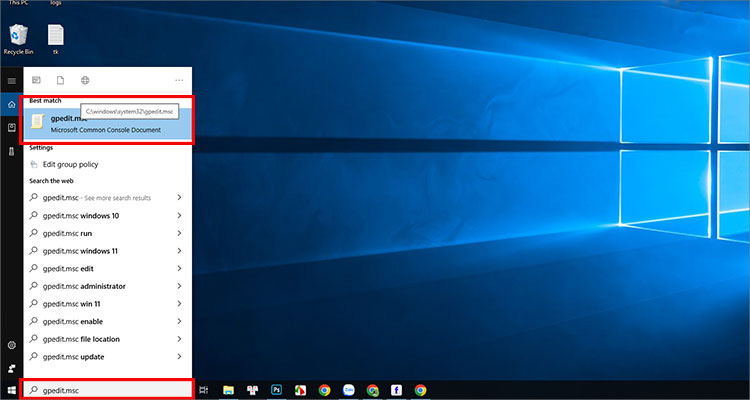Screen dimensions: 750x400
Task: Launch Photoshop from the taskbar
Action: [276, 390]
